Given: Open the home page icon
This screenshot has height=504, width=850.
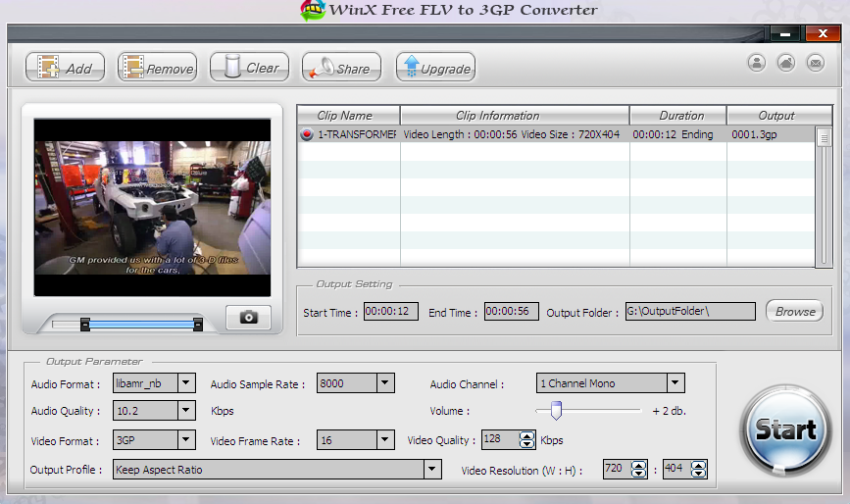Looking at the screenshot, I should tap(786, 63).
